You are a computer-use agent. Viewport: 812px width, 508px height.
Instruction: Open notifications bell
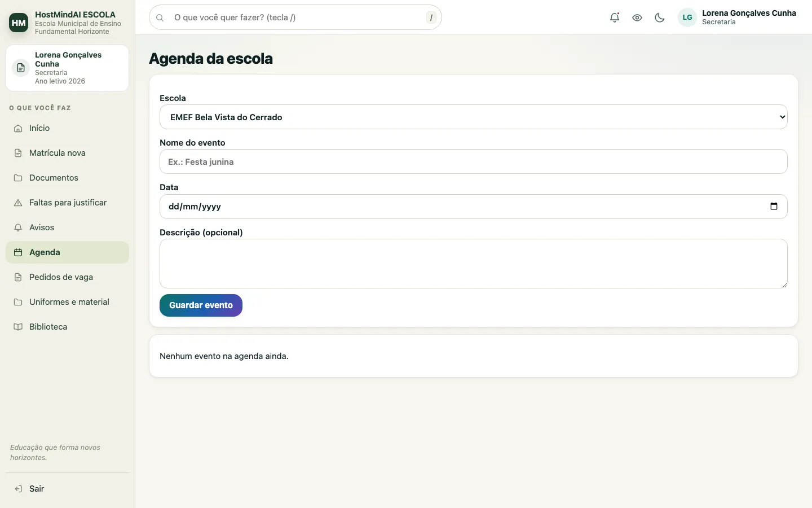tap(615, 17)
